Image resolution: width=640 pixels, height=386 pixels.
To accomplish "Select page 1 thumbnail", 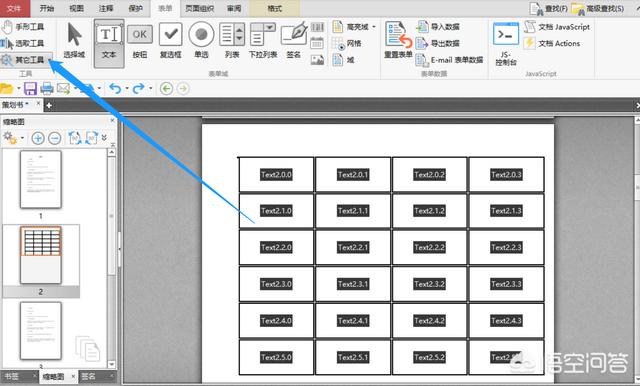I will coord(41,180).
